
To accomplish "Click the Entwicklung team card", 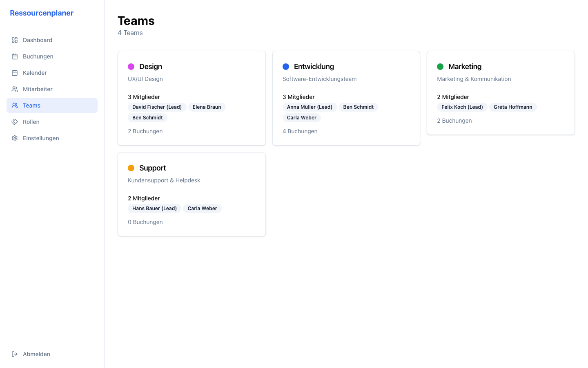I will [346, 98].
